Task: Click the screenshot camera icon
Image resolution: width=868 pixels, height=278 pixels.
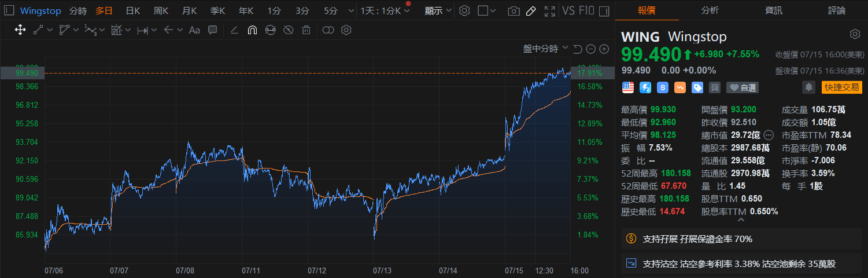Action: point(513,11)
